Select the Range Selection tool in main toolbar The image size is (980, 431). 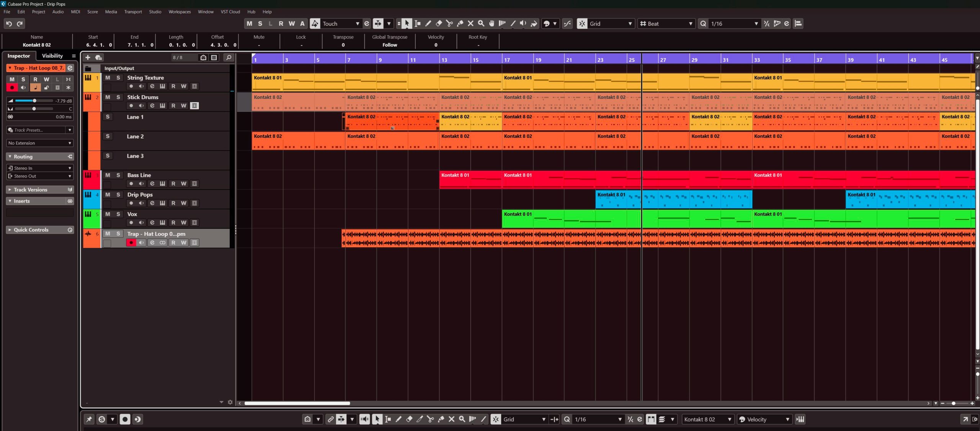(418, 23)
